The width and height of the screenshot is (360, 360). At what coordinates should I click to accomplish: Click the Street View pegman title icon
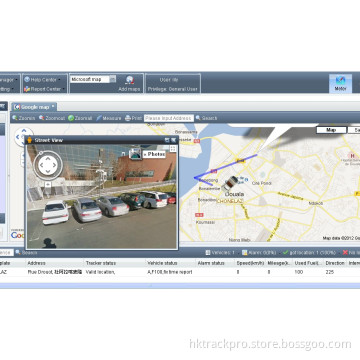[30, 140]
